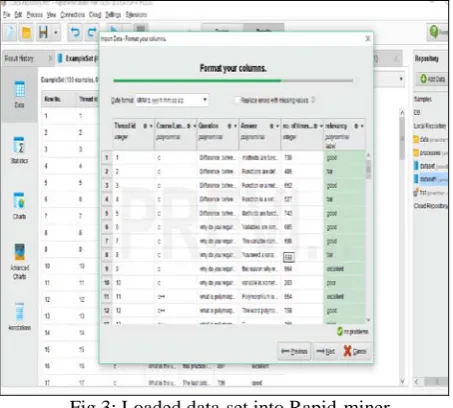This screenshot has height=408, width=453.
Task: Proceed with the Next button
Action: (325, 351)
